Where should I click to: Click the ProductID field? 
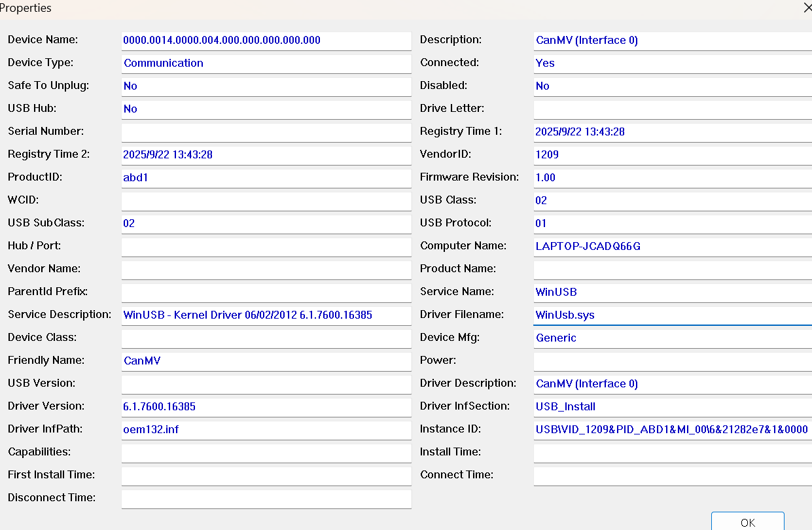266,178
